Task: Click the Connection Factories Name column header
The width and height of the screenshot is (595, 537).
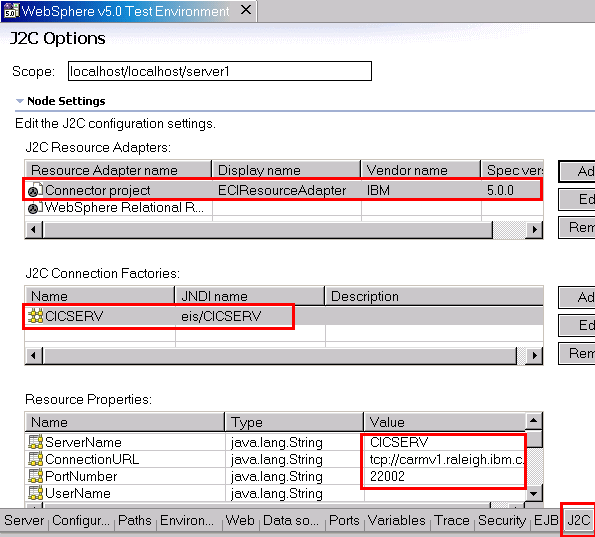Action: point(99,296)
